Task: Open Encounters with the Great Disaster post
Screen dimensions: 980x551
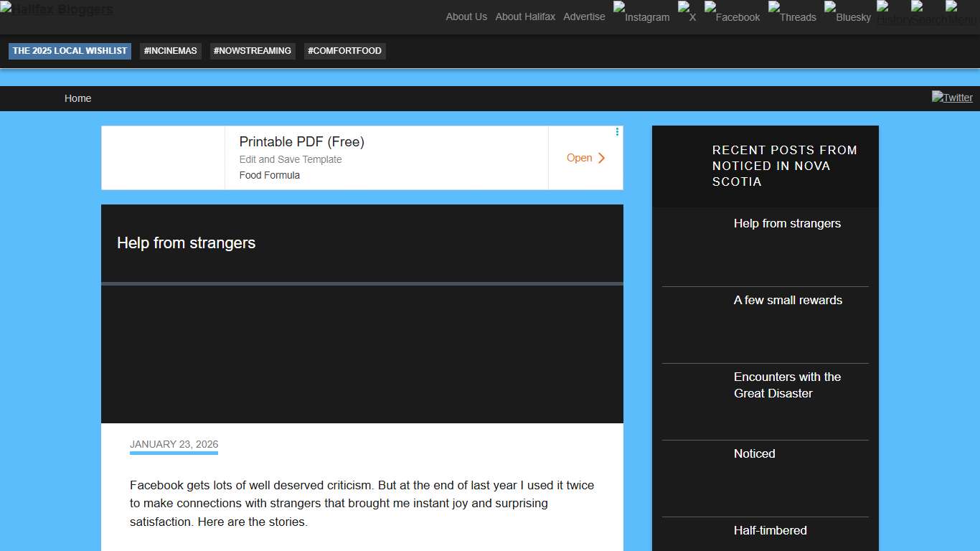Action: coord(787,385)
